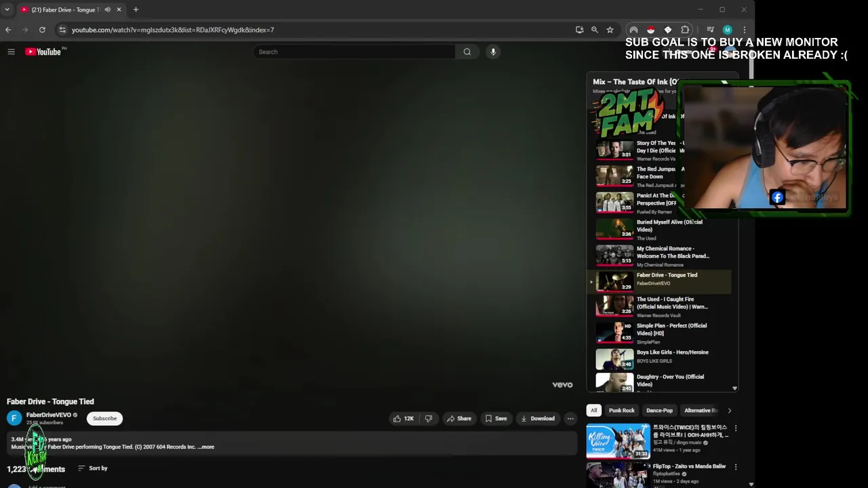Viewport: 868px width, 488px height.
Task: Focus the YouTube search box
Action: point(354,52)
